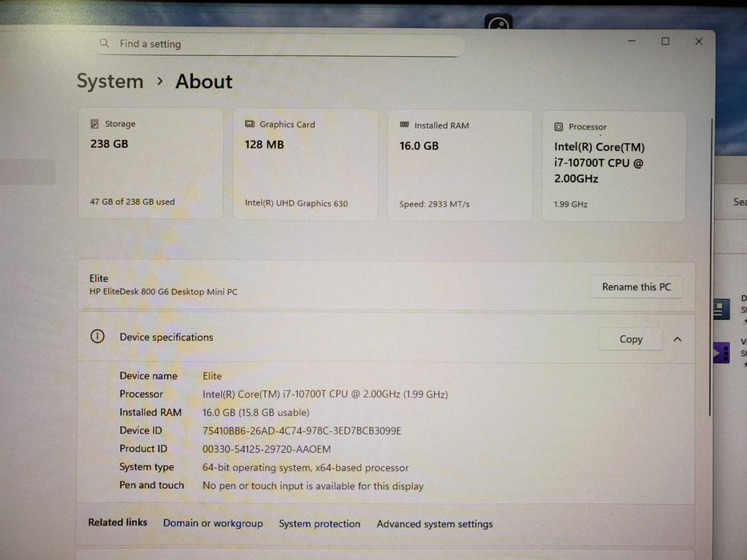Viewport: 747px width, 560px height.
Task: Click the Device specifications info icon
Action: [97, 337]
